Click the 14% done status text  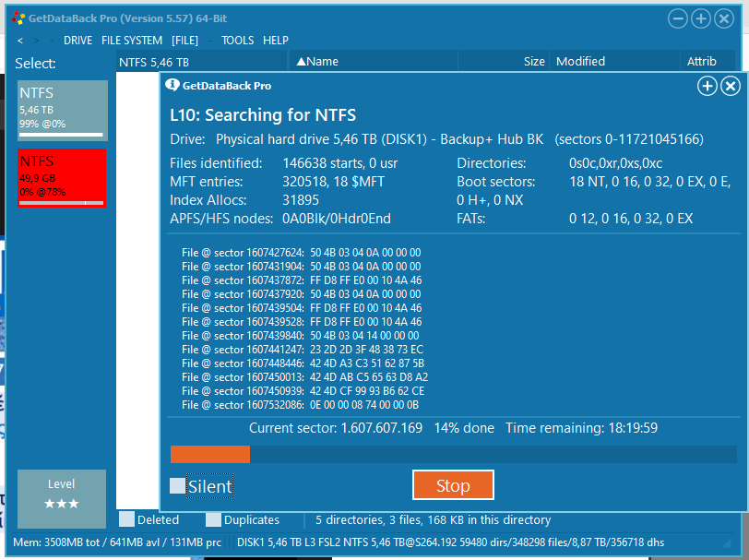(x=464, y=428)
